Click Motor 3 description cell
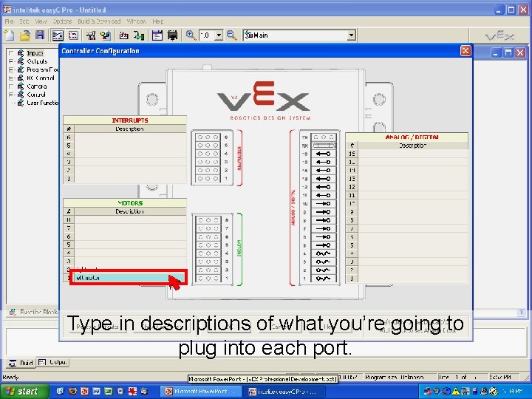 tap(130, 262)
